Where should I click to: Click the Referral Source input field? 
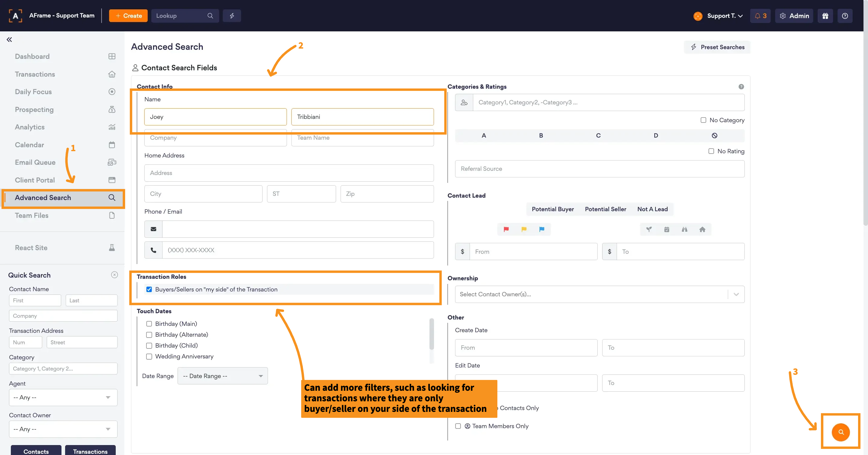(x=599, y=169)
